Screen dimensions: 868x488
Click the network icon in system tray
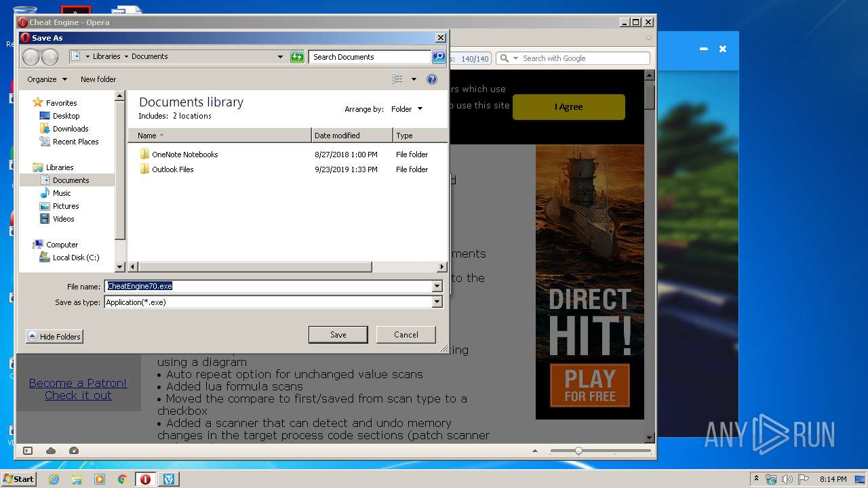(x=771, y=479)
